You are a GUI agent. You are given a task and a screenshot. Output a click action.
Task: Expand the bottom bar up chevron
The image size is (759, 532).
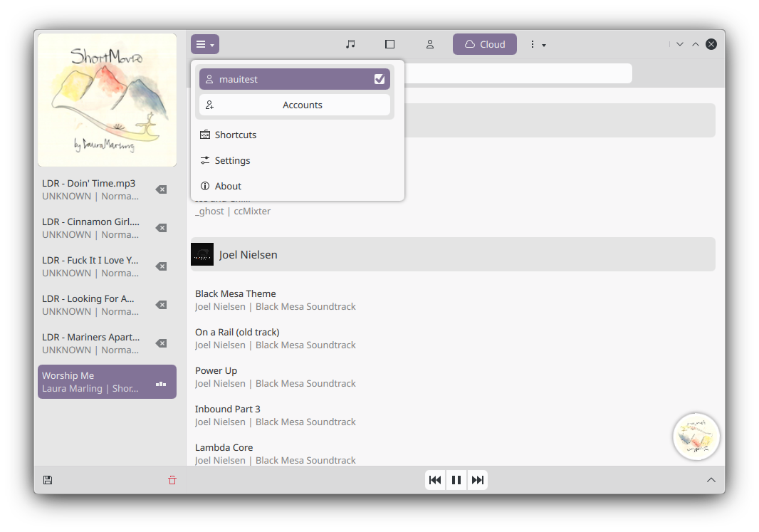click(x=711, y=480)
